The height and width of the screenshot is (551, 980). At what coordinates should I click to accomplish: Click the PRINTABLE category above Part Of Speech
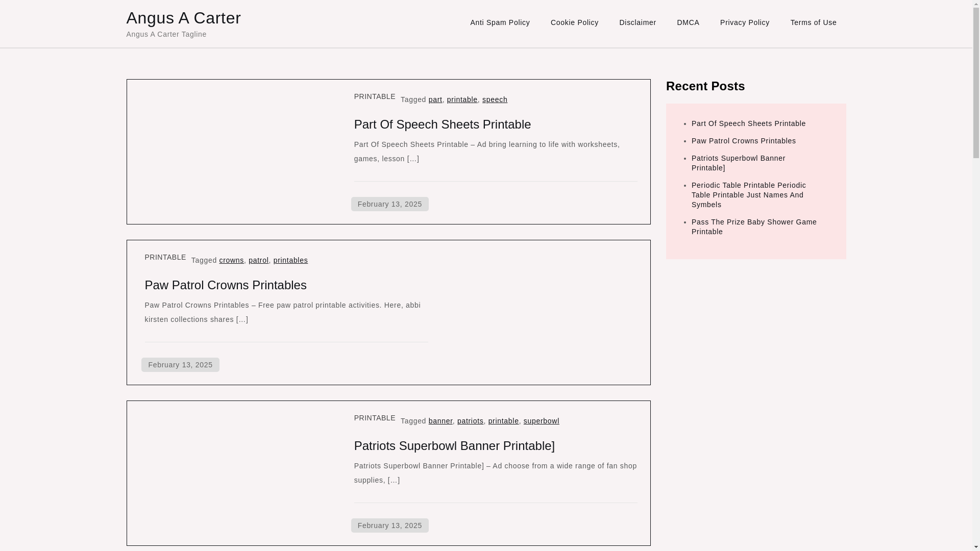coord(375,96)
